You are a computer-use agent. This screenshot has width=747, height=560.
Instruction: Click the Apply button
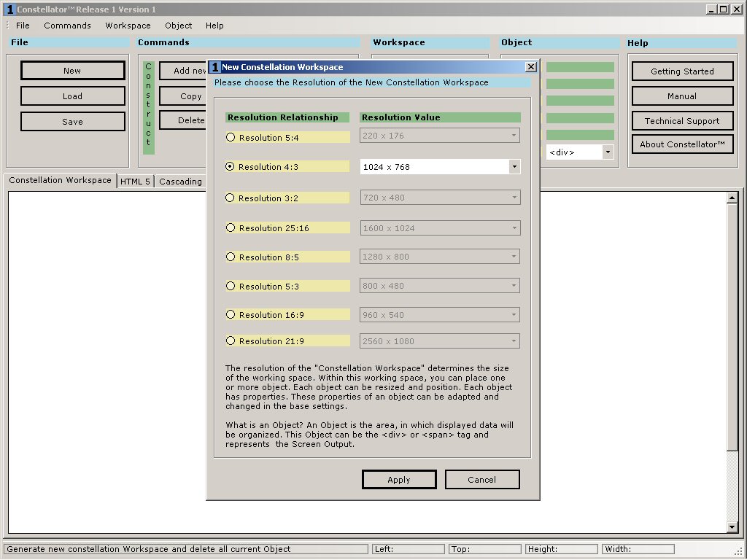click(399, 479)
